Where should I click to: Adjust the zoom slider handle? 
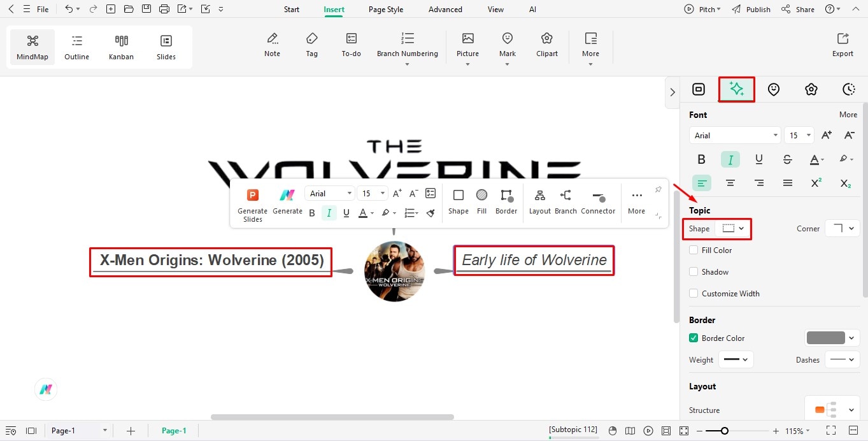tap(725, 431)
